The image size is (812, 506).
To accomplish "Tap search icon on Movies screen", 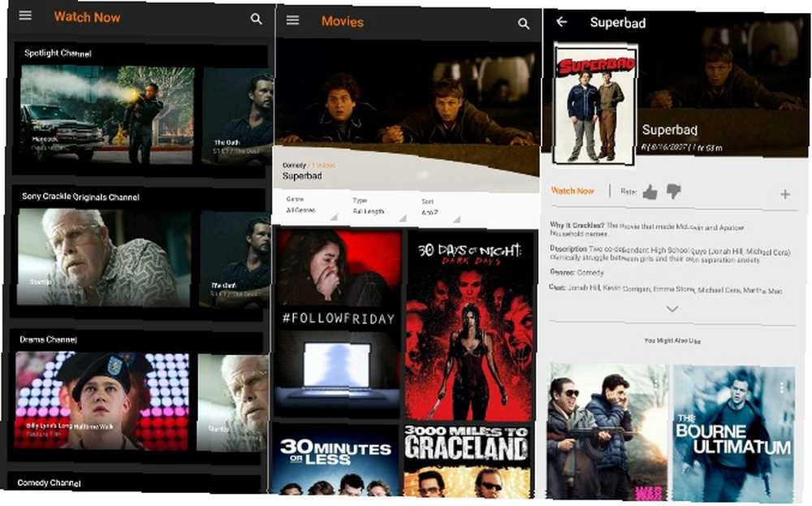I will click(524, 24).
